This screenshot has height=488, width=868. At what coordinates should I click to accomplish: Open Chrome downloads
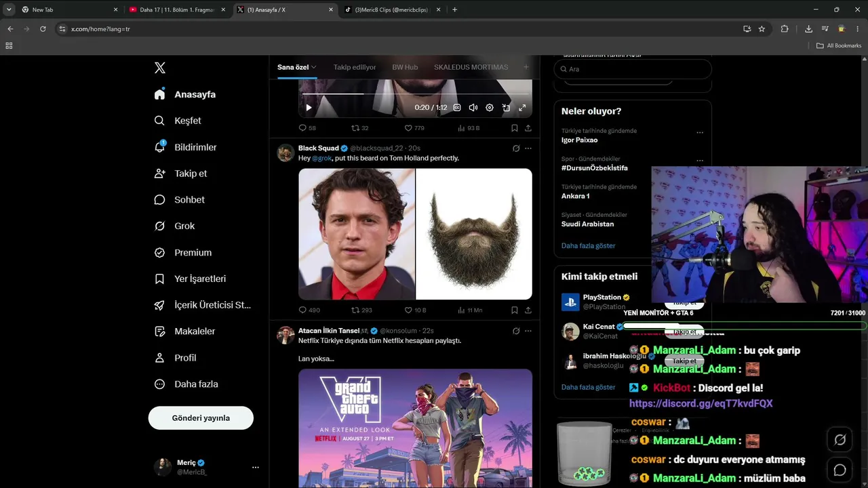pyautogui.click(x=808, y=29)
